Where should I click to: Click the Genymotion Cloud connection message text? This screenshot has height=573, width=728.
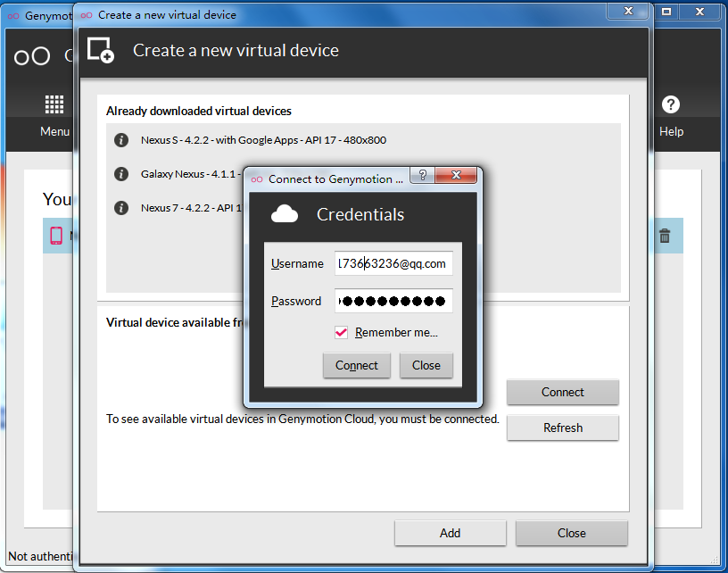coord(302,419)
